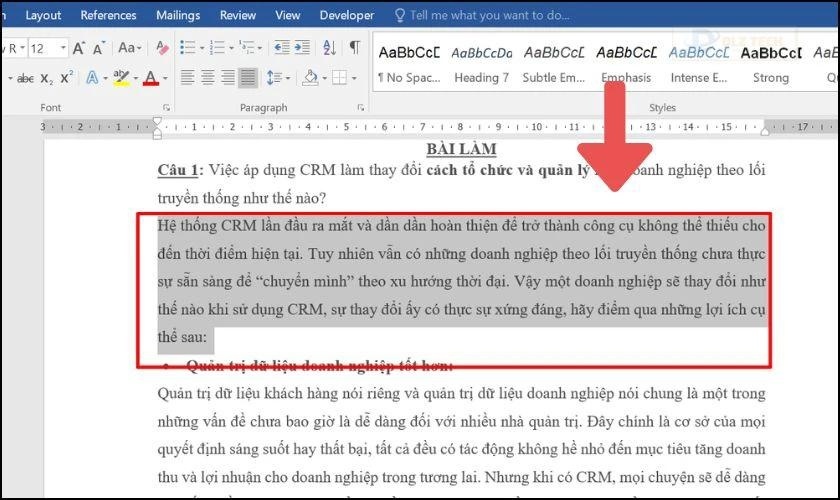Image resolution: width=840 pixels, height=500 pixels.
Task: Open the Developer tab
Action: (347, 16)
